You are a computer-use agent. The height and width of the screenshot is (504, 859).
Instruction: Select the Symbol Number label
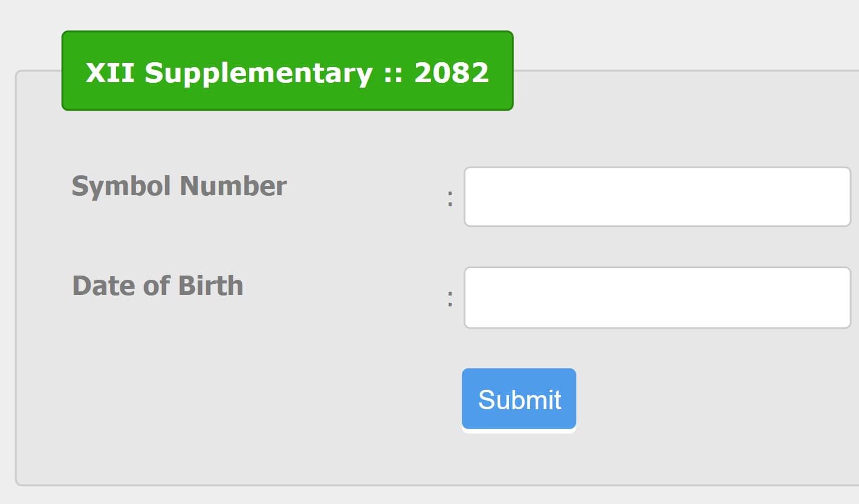coord(179,186)
